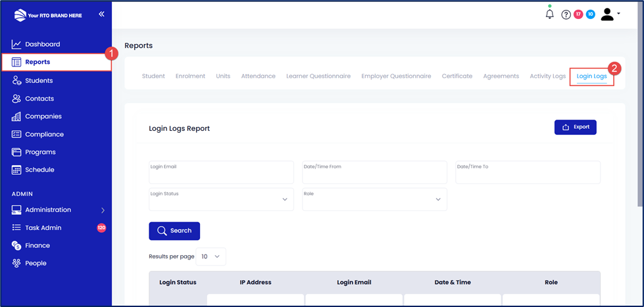644x307 pixels.
Task: Open user profile account menu
Action: pyautogui.click(x=610, y=14)
